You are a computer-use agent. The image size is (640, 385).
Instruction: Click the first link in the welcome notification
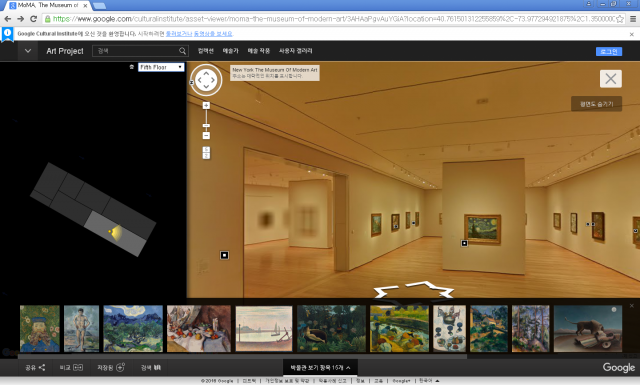(x=178, y=34)
